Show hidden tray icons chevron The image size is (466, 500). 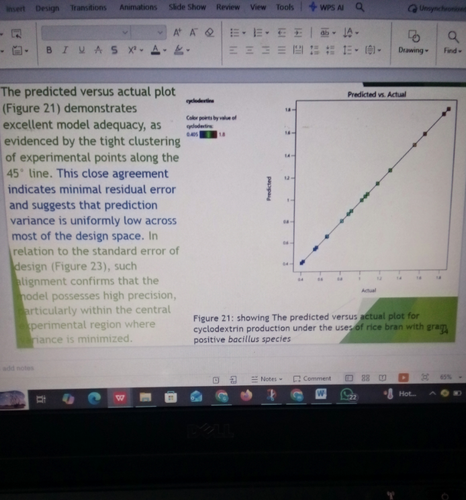[432, 394]
